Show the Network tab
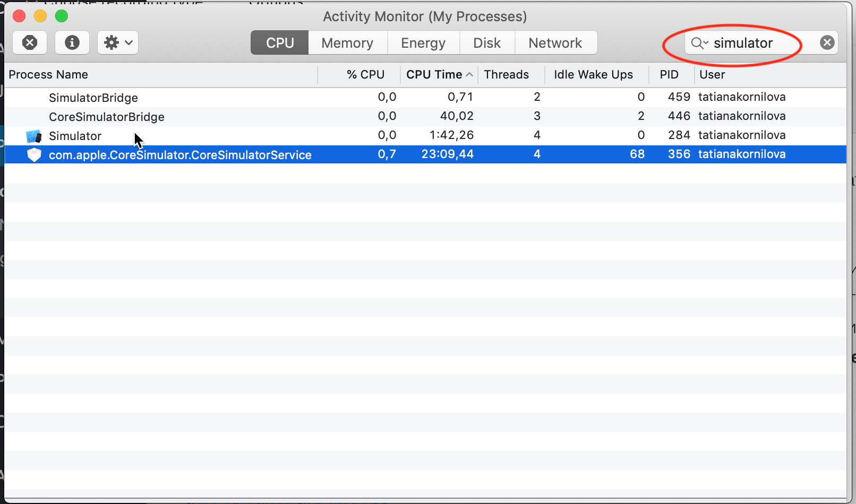Image resolution: width=856 pixels, height=504 pixels. coord(555,43)
